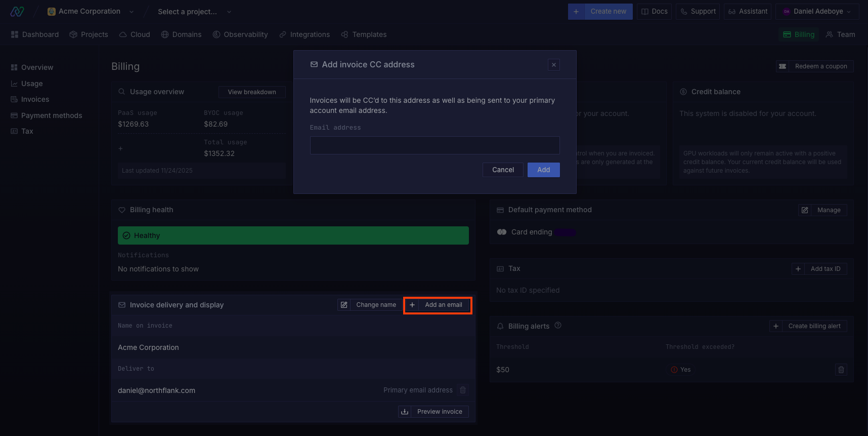Click the $1269.63 PaaS usage value
The width and height of the screenshot is (868, 436).
(x=133, y=124)
